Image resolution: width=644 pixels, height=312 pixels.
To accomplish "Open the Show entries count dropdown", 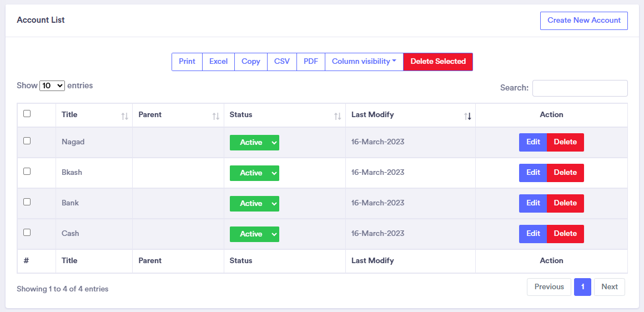I will 52,86.
